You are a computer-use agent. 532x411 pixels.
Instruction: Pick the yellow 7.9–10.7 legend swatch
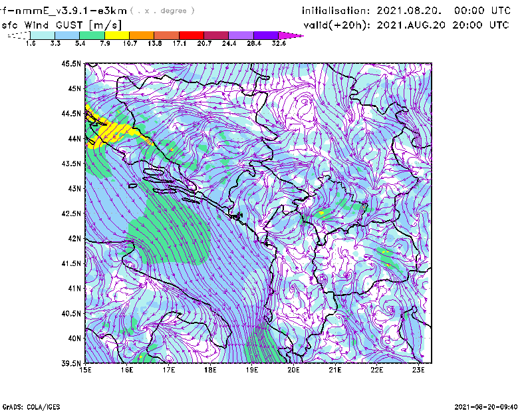[x=117, y=35]
